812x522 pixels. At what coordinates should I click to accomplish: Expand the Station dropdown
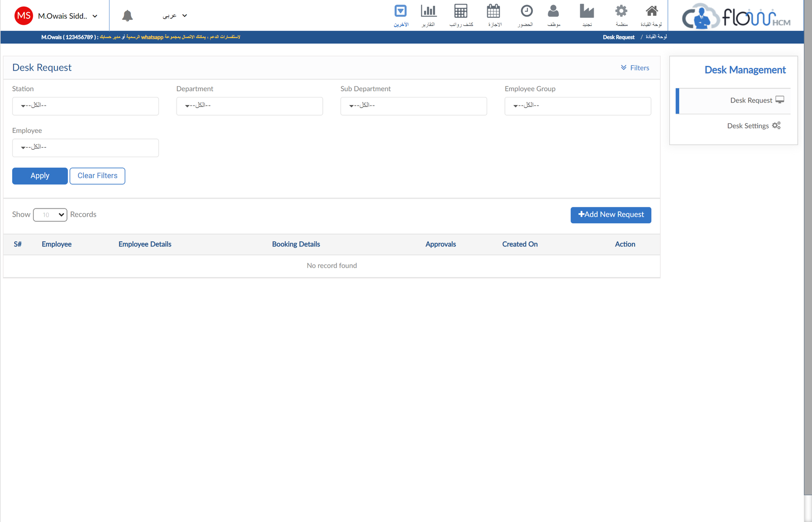[x=85, y=106]
